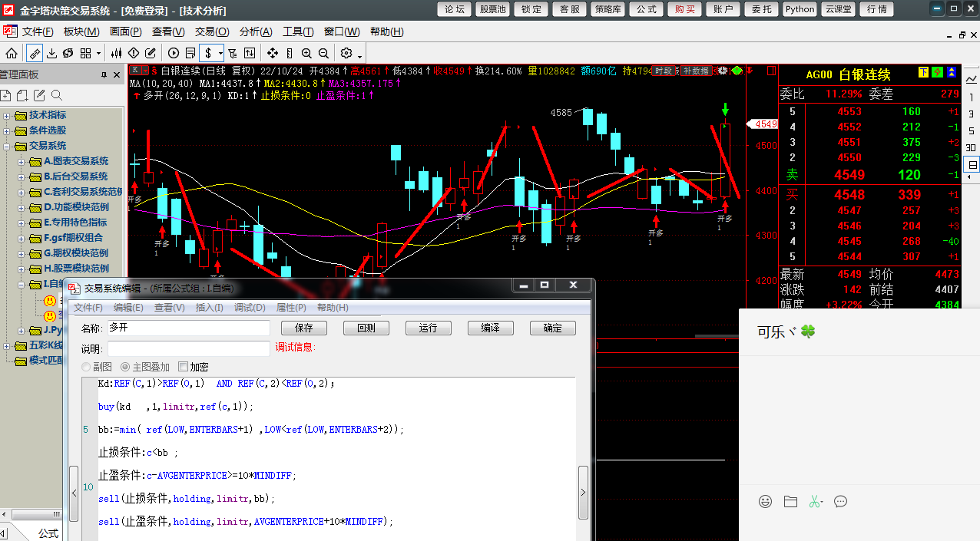This screenshot has height=541, width=980.
Task: Expand the D.功能模块范例 folder
Action: 22,207
